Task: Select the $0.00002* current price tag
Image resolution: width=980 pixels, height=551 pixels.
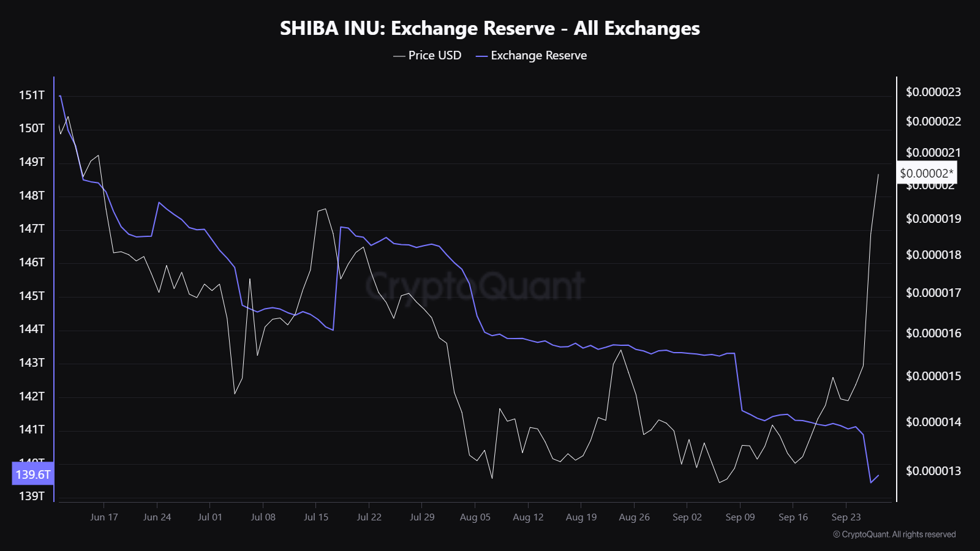Action: 926,173
